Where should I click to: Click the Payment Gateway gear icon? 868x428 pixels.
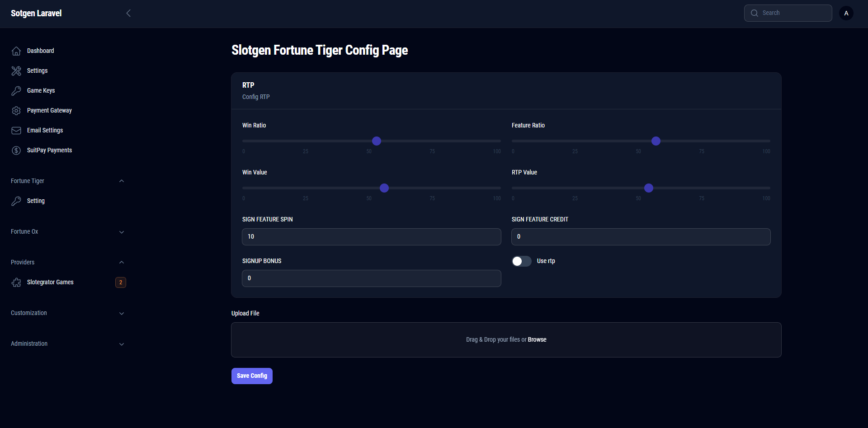[x=16, y=111]
